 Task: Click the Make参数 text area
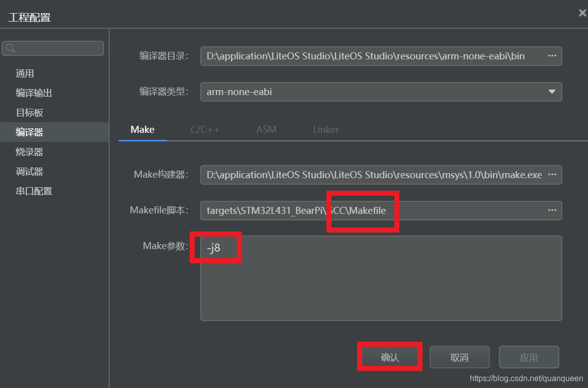[381, 278]
